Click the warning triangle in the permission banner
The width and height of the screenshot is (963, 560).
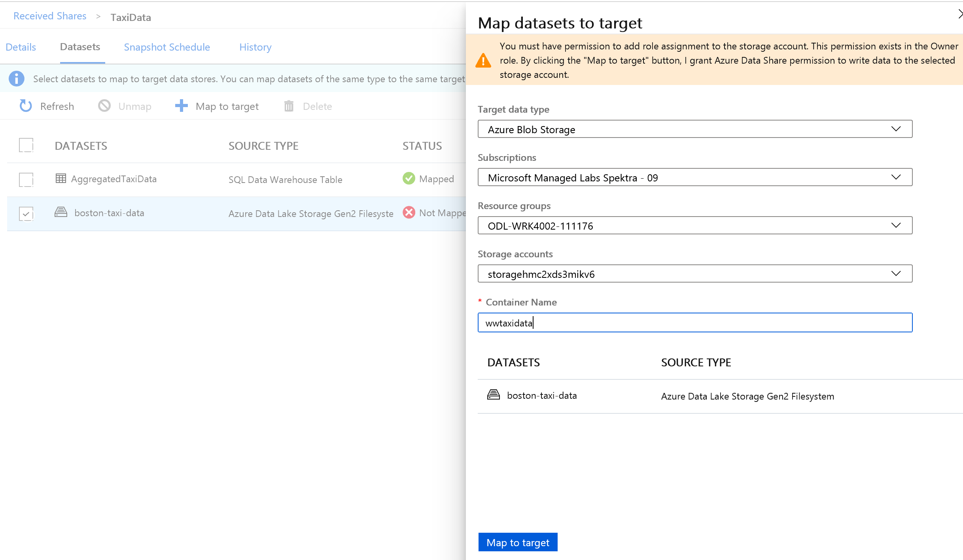pyautogui.click(x=483, y=60)
